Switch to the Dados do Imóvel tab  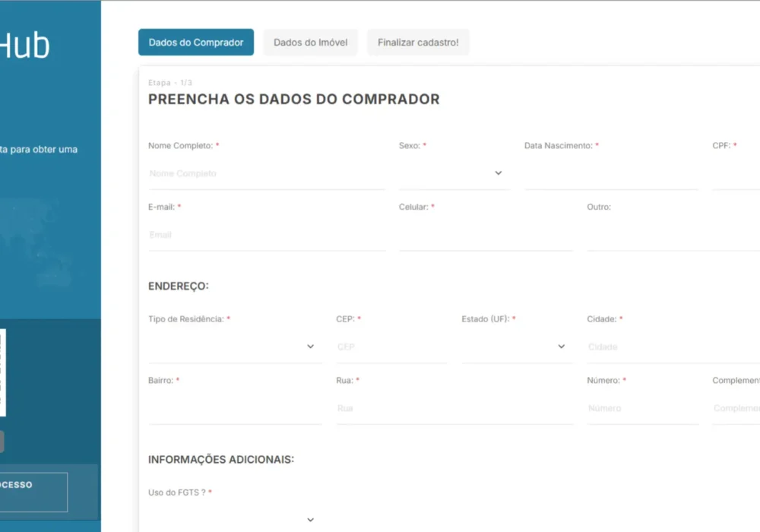(310, 43)
